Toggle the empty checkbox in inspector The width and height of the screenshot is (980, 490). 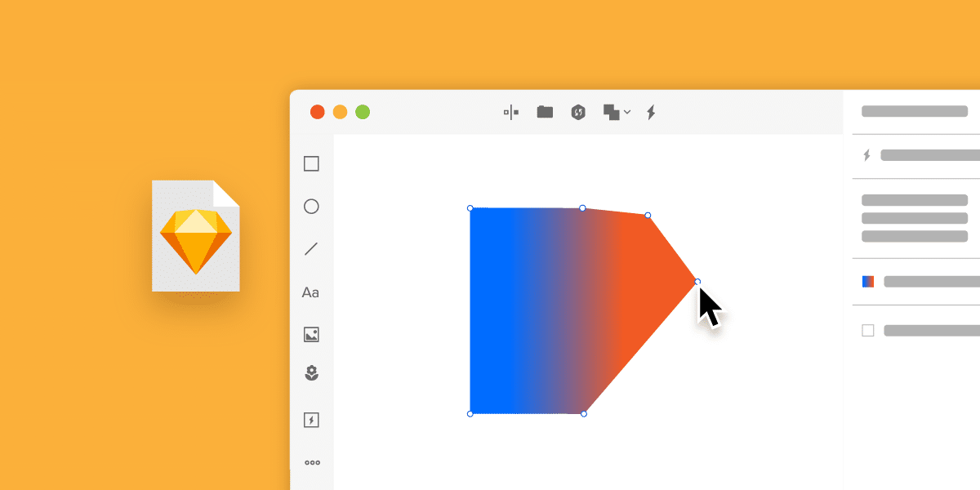pos(868,331)
